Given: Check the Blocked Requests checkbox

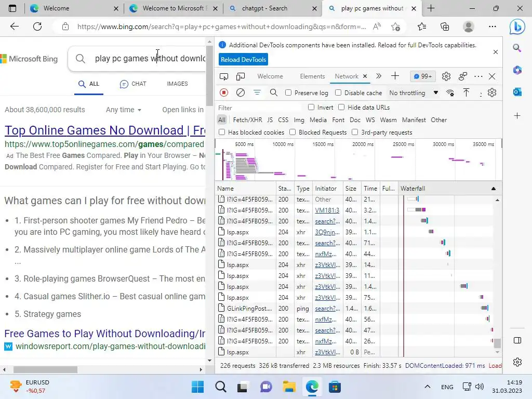Looking at the screenshot, I should (x=292, y=132).
